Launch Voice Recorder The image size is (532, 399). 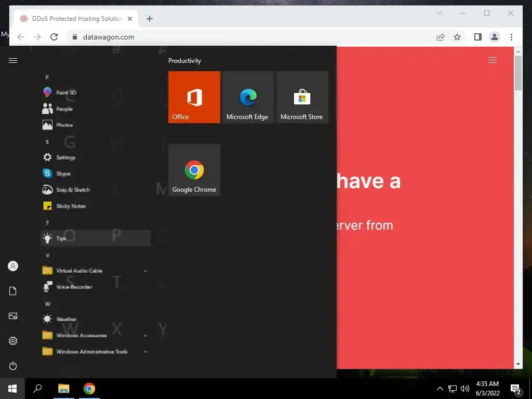pyautogui.click(x=96, y=287)
